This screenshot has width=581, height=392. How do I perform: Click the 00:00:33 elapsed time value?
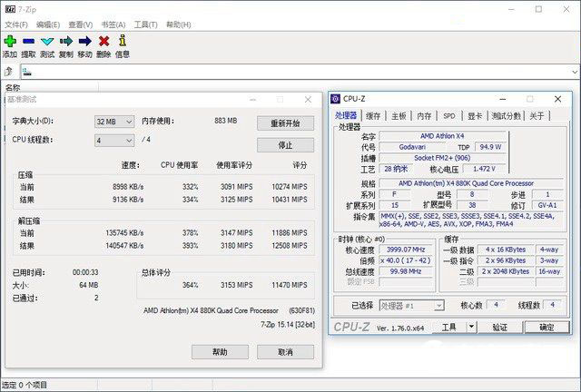pyautogui.click(x=85, y=272)
